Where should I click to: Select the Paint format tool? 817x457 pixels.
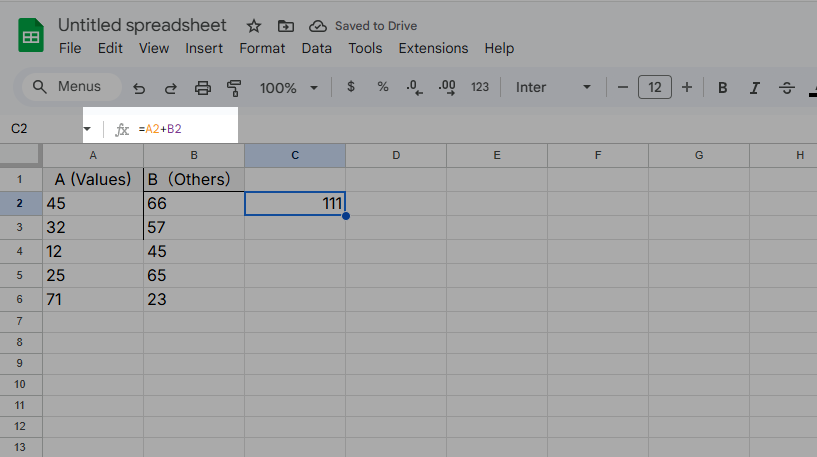pos(235,88)
